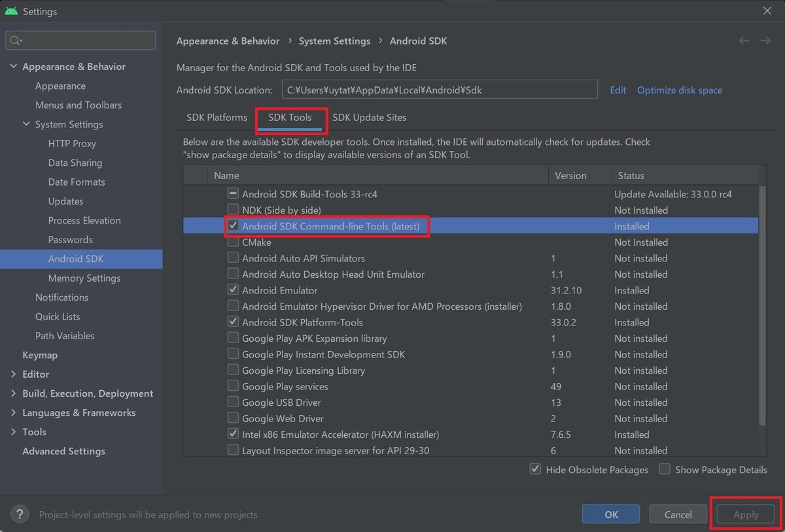The height and width of the screenshot is (532, 785).
Task: Enable Show Package Details checkbox
Action: 665,469
